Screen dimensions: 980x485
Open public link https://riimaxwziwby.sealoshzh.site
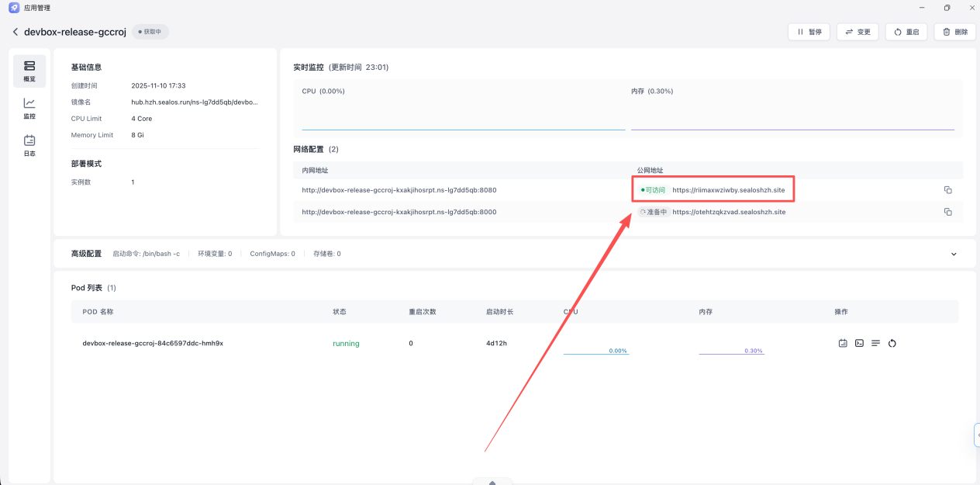(728, 190)
